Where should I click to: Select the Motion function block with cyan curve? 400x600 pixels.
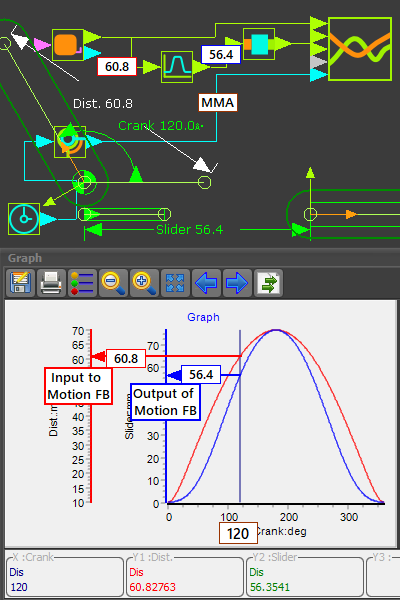(177, 67)
